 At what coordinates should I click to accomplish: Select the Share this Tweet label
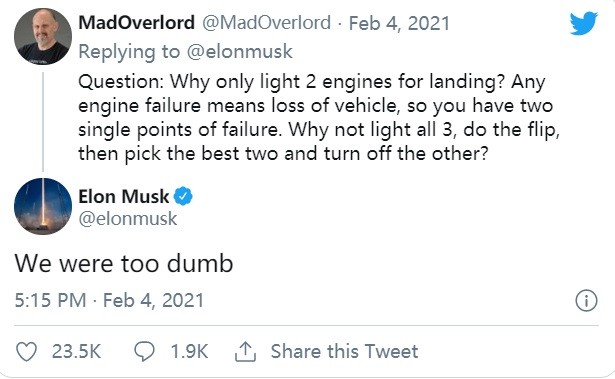pos(344,351)
